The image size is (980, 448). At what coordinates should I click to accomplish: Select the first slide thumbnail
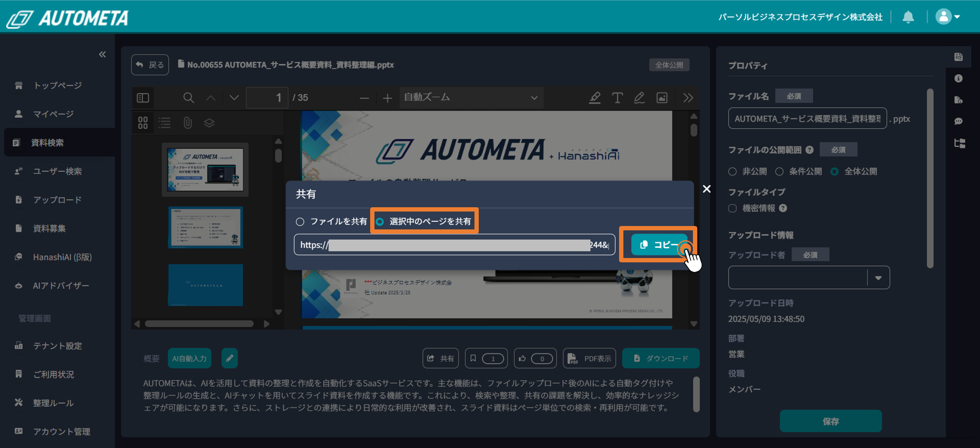206,170
